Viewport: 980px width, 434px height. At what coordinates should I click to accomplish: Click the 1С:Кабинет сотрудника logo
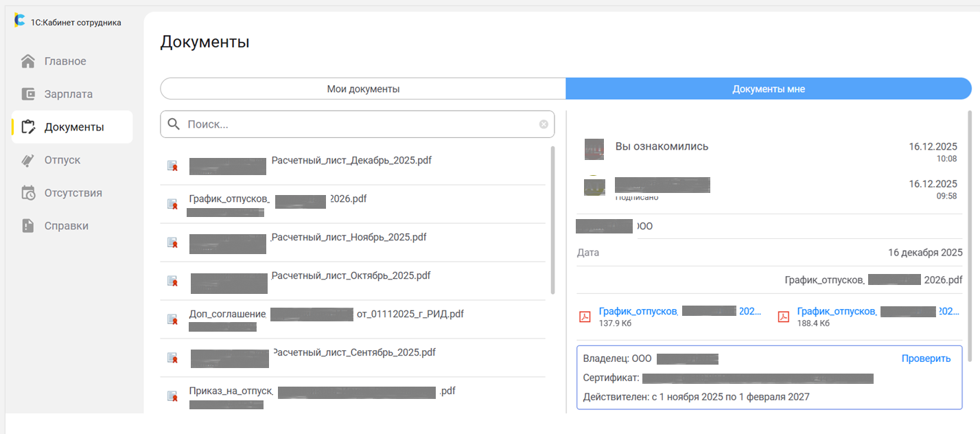(20, 21)
